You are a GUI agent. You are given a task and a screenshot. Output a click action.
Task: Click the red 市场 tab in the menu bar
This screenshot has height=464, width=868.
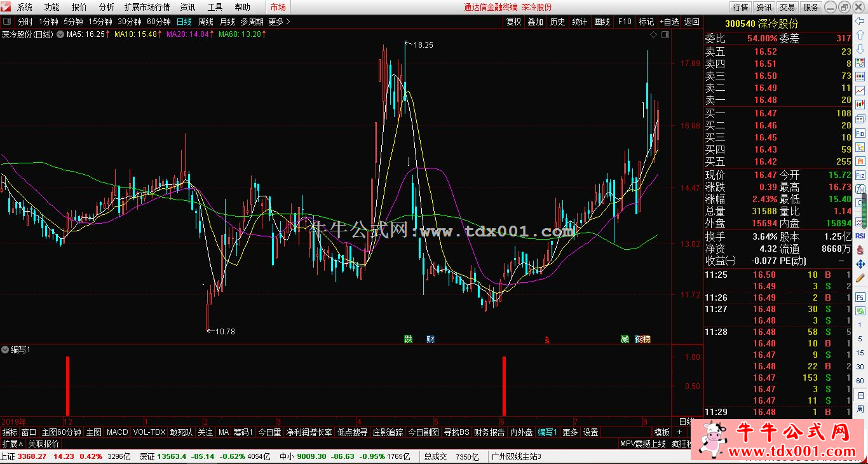coord(278,8)
